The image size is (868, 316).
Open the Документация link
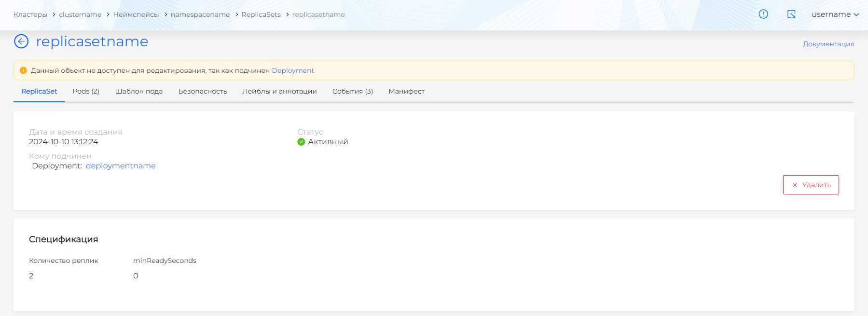pos(828,44)
